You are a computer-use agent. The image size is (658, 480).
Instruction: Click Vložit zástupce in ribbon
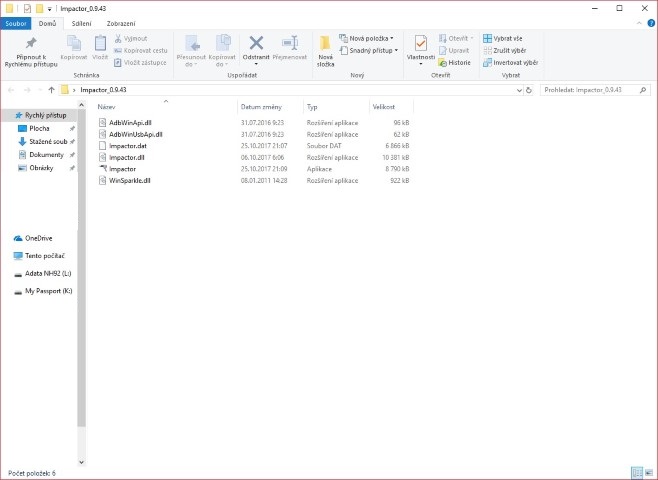pos(140,63)
